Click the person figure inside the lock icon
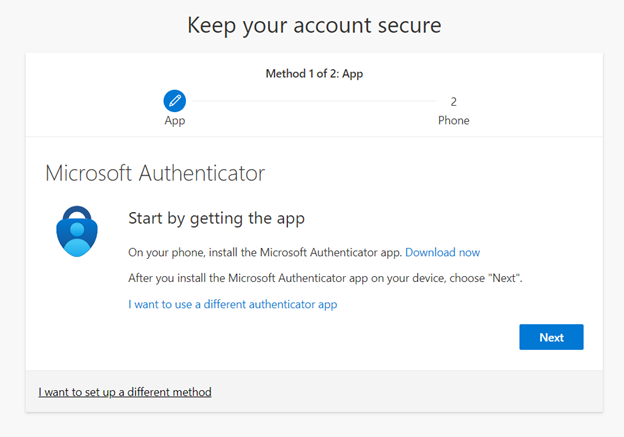624x437 pixels. [77, 240]
